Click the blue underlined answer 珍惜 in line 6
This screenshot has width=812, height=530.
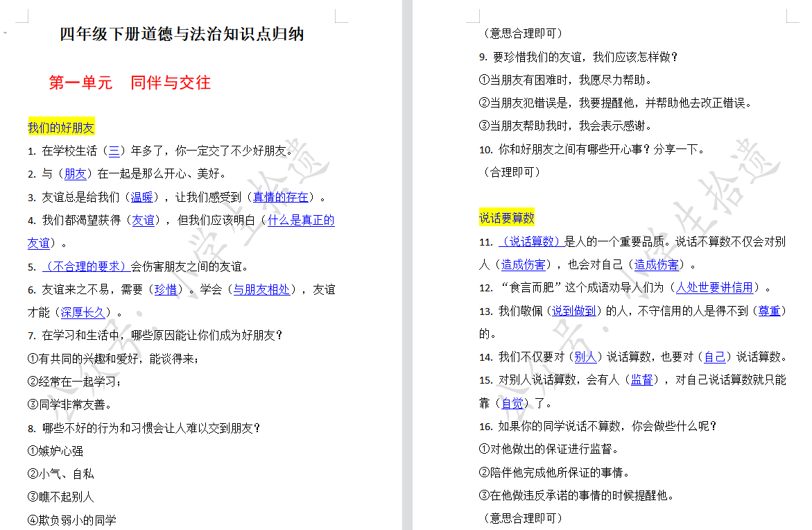tap(166, 289)
